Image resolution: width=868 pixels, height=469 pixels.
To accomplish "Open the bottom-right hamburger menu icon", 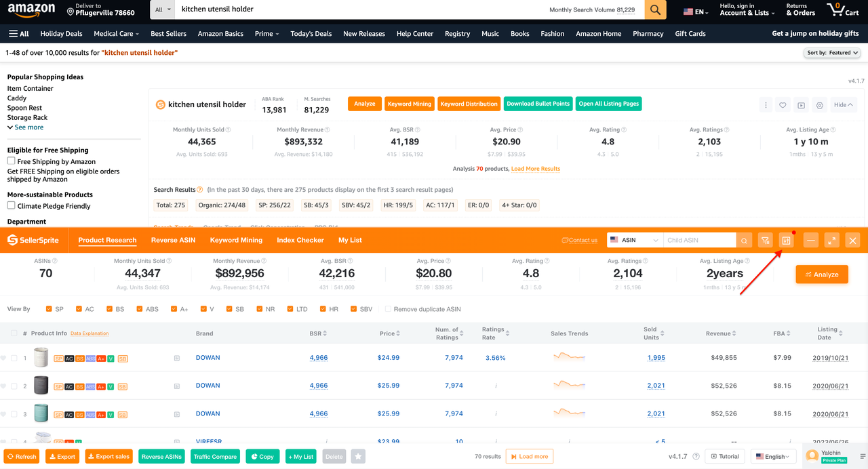I will 863,456.
